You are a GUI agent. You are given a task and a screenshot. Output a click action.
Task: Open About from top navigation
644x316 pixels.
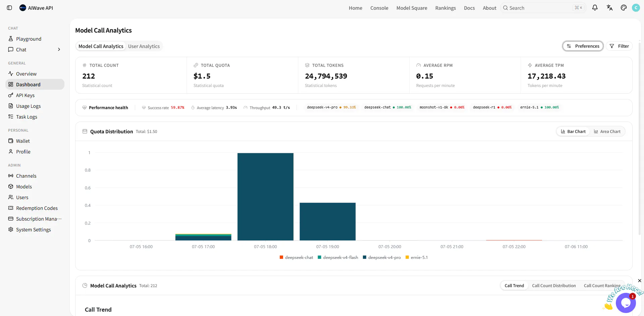[489, 8]
